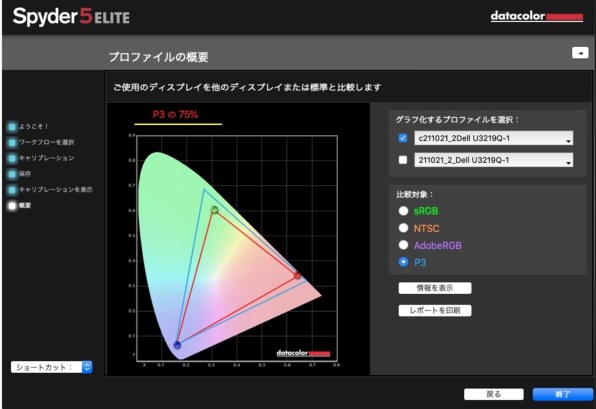This screenshot has height=409, width=596.
Task: Go to キャリブレーション step label
Action: point(46,158)
